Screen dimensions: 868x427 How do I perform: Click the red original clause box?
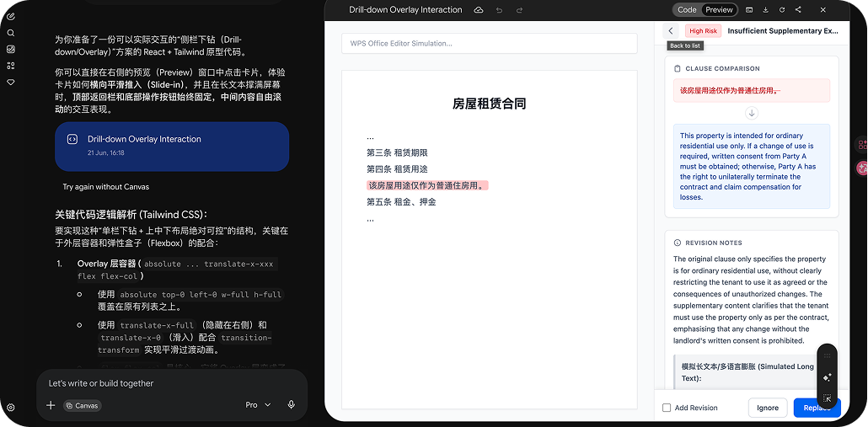[751, 90]
